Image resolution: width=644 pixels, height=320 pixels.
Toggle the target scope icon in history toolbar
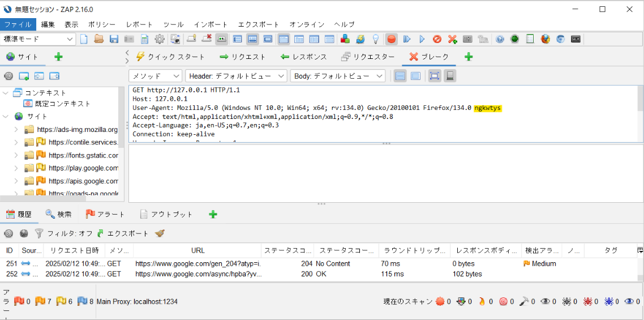pyautogui.click(x=8, y=233)
